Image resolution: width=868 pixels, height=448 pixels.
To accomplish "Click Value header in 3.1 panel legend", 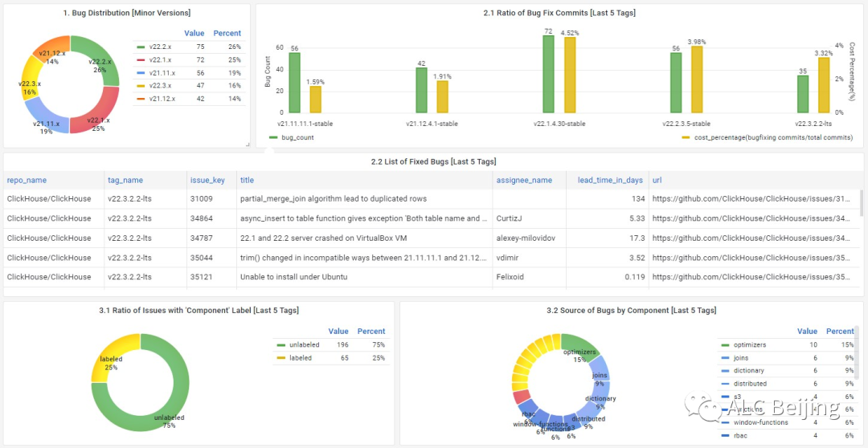I will point(338,332).
